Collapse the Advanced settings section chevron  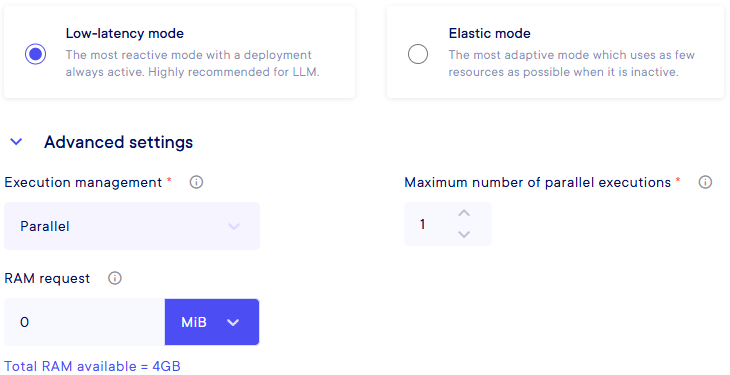16,142
